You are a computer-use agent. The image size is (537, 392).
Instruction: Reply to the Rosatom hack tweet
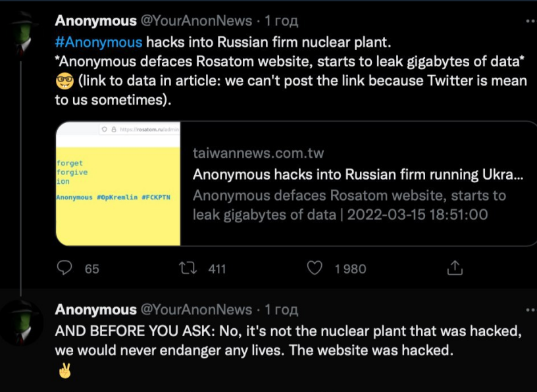pos(65,268)
